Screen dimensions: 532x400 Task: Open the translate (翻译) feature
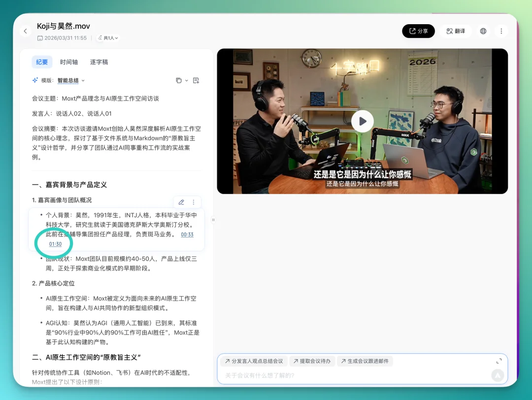tap(456, 31)
